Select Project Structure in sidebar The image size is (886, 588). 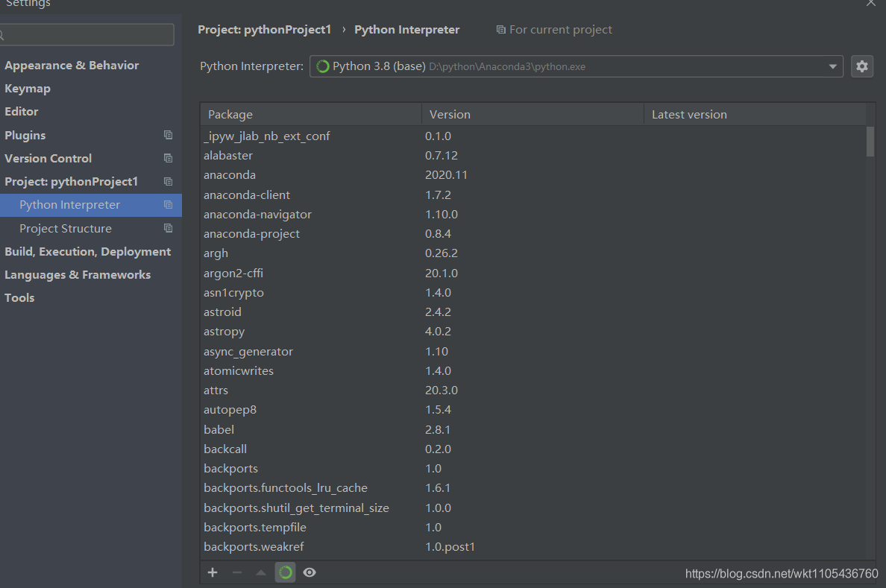pyautogui.click(x=66, y=228)
